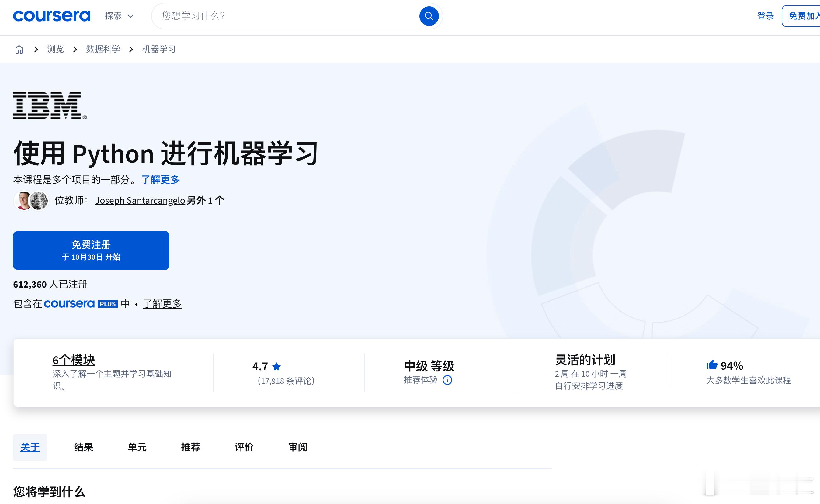Expand the 探索 dropdown menu

click(x=119, y=16)
